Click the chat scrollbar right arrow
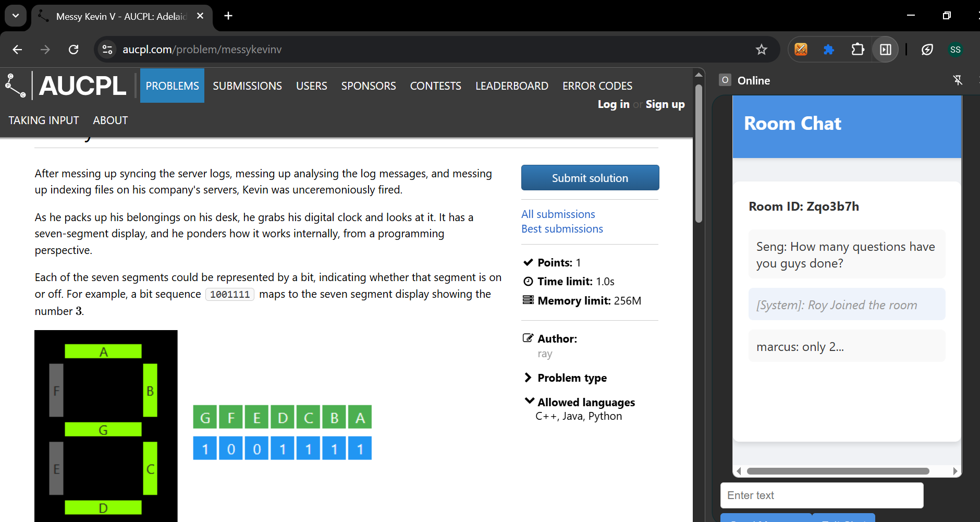 click(955, 471)
